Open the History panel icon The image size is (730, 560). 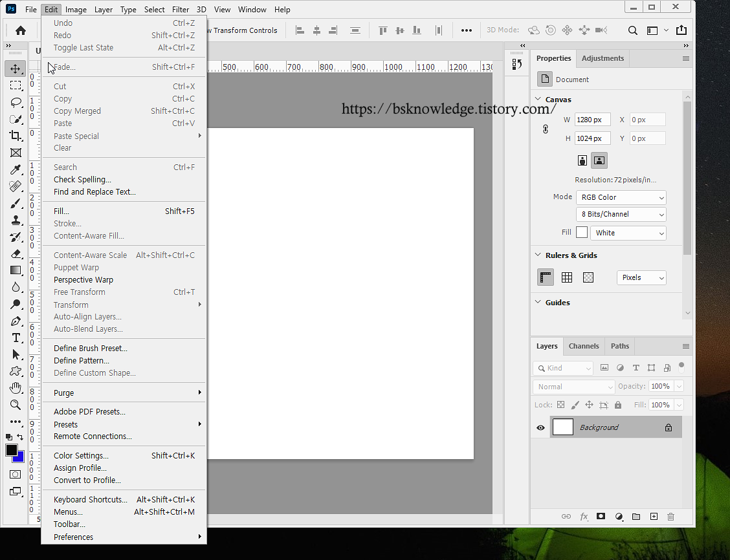pos(517,64)
